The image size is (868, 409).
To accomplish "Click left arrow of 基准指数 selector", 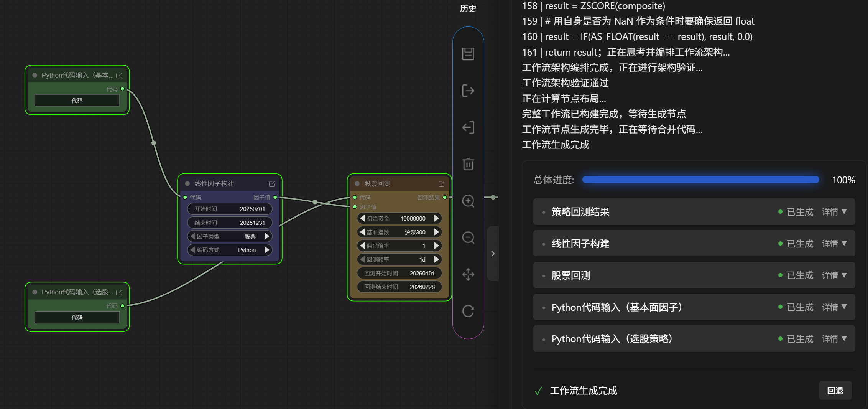I will (x=362, y=232).
